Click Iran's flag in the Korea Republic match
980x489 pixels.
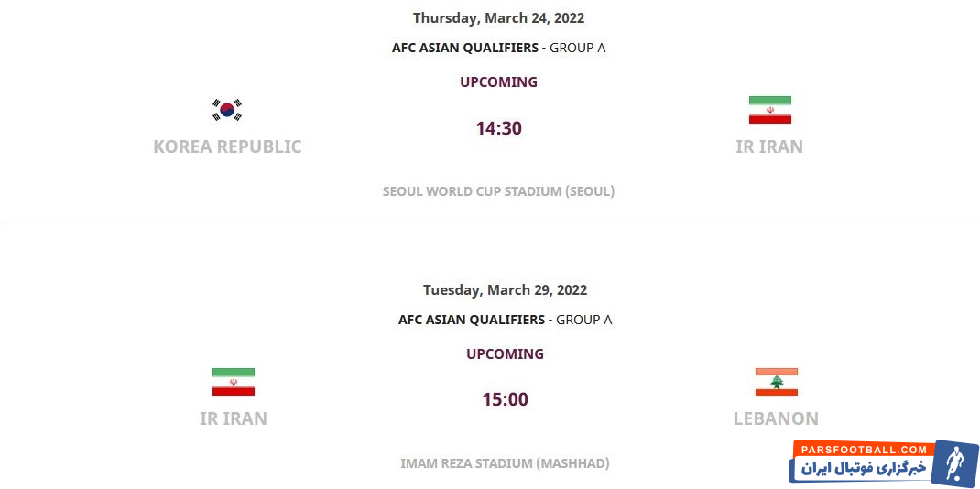769,110
